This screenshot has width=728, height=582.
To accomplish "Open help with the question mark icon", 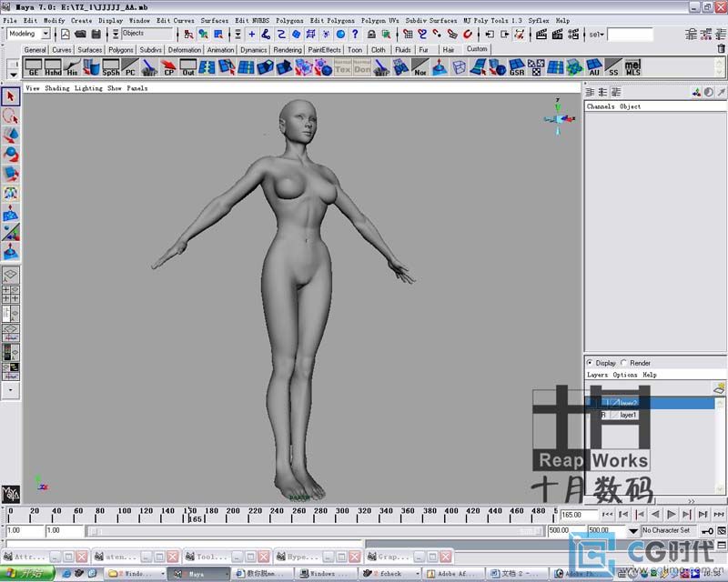I will click(x=355, y=35).
